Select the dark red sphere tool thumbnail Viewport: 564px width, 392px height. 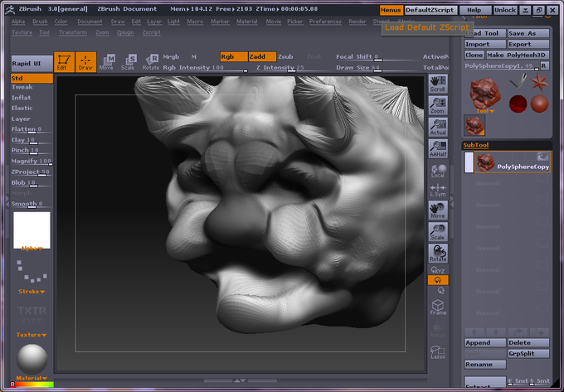(518, 104)
